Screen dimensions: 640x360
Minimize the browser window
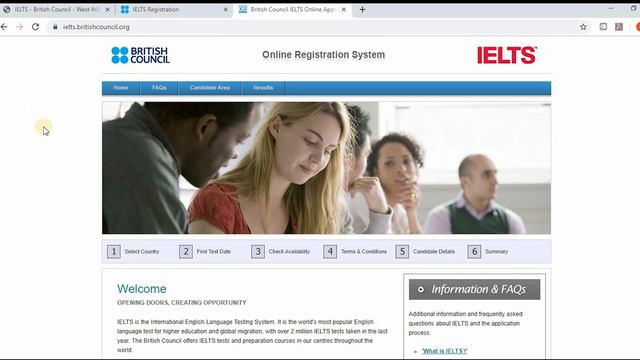tap(611, 8)
